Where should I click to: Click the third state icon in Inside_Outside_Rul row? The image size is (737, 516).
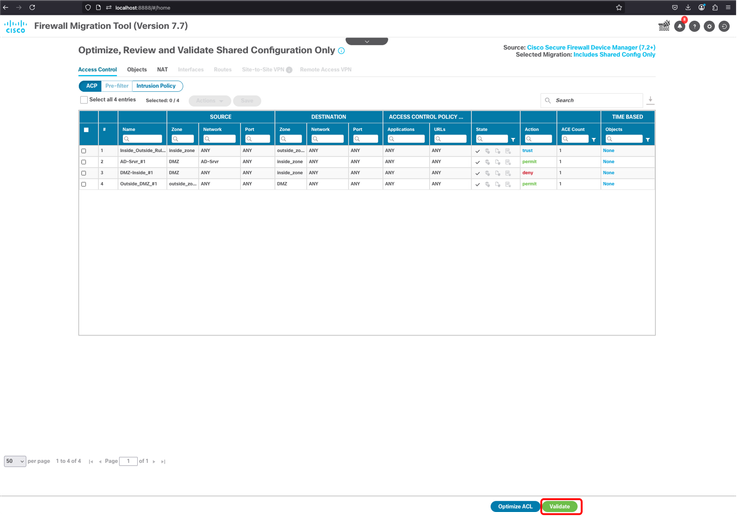[x=508, y=151]
